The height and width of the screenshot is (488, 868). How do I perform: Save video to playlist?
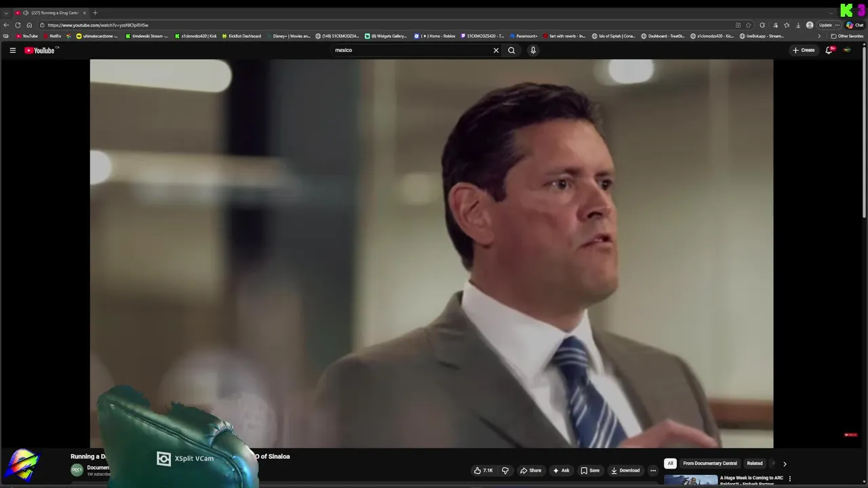click(590, 470)
